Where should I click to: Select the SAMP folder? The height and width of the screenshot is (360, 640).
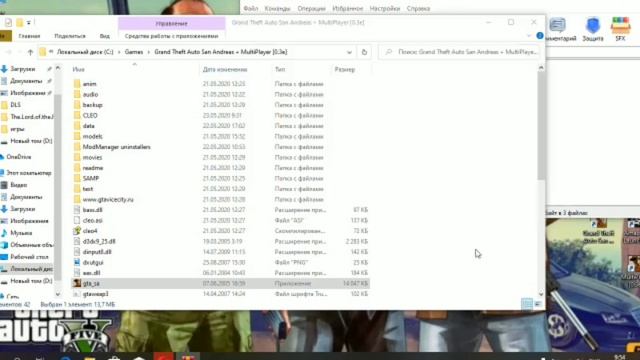point(91,178)
